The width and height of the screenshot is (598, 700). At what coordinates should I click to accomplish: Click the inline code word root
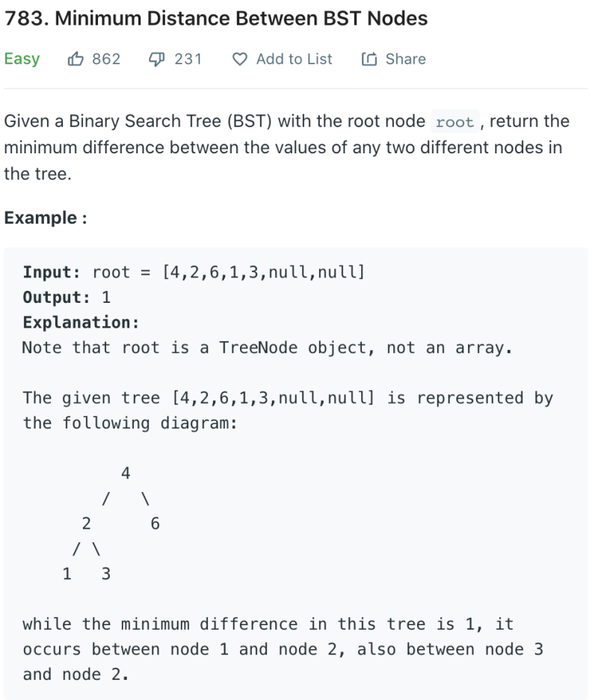pyautogui.click(x=454, y=122)
